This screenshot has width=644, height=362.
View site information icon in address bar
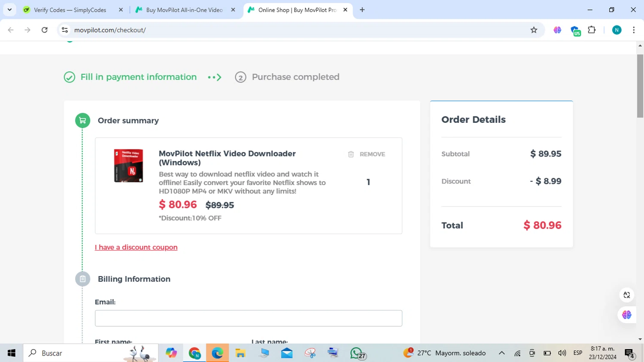[65, 30]
